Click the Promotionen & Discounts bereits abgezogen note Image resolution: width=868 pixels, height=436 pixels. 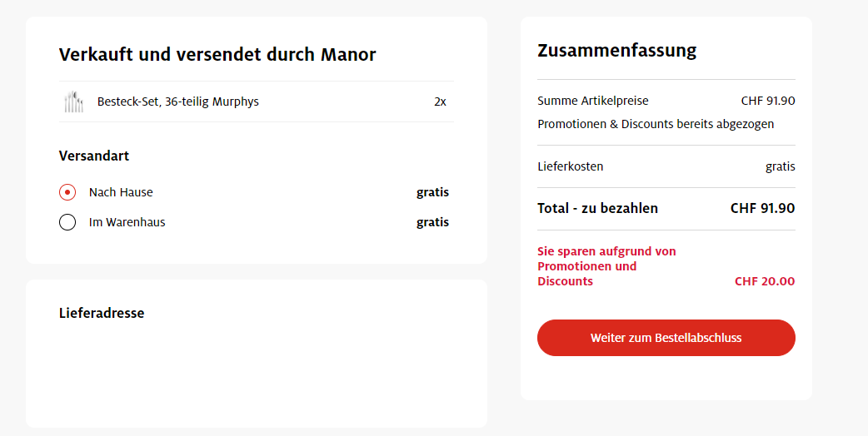tap(656, 124)
